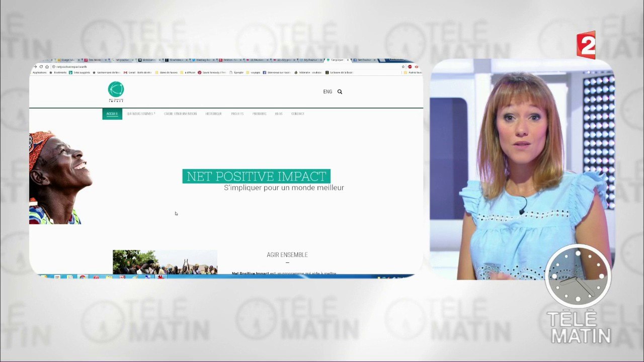This screenshot has width=644, height=362.
Task: Open the Applications shortcut in the bookmarks bar
Action: click(39, 72)
